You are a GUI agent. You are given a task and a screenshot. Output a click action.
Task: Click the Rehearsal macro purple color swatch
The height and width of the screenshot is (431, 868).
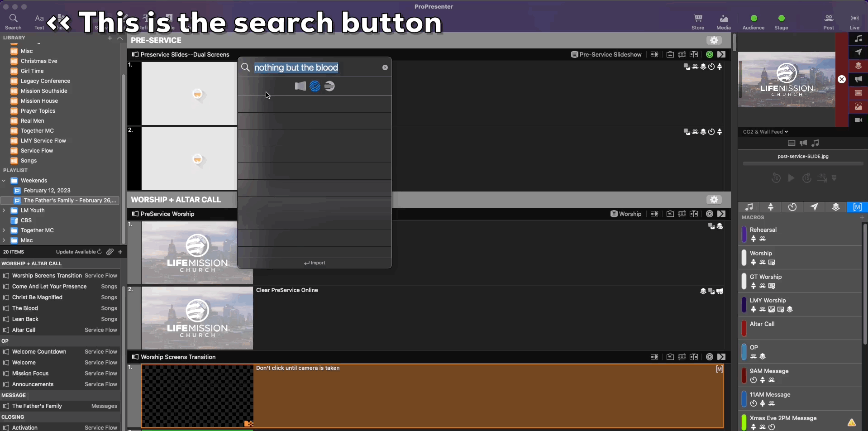click(744, 234)
